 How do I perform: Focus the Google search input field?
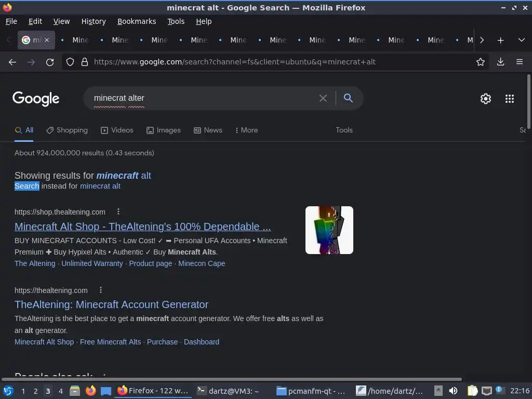click(x=204, y=98)
